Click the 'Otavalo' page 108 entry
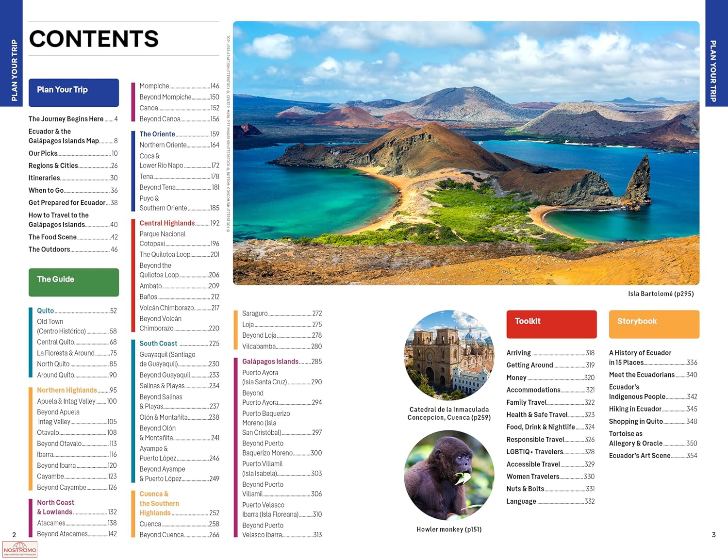Image resolution: width=728 pixels, height=560 pixels. tap(77, 432)
